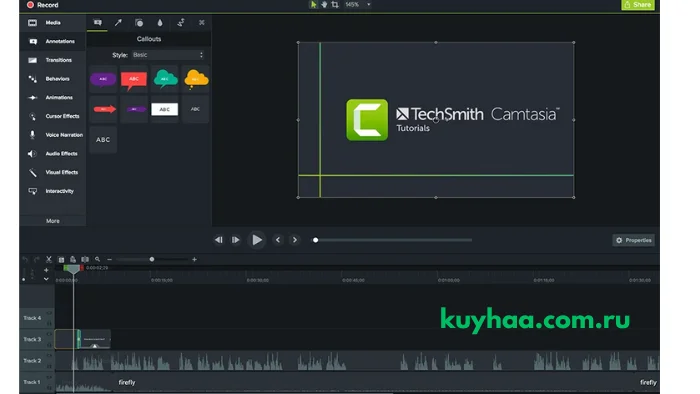Open the Style dropdown set to Basic
The width and height of the screenshot is (700, 394).
[168, 55]
